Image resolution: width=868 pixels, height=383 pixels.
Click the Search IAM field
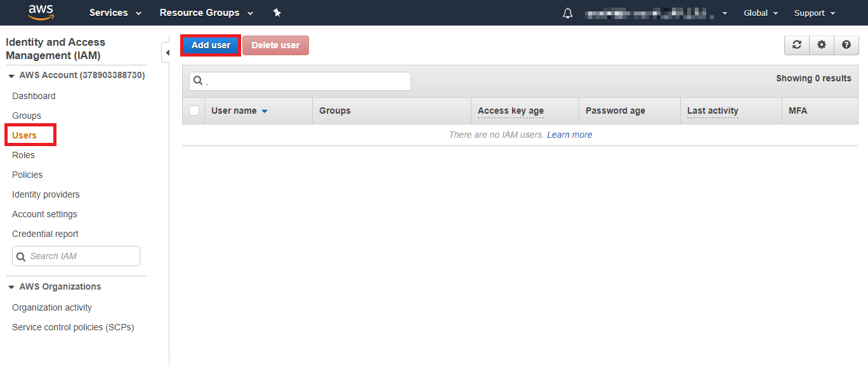[76, 256]
